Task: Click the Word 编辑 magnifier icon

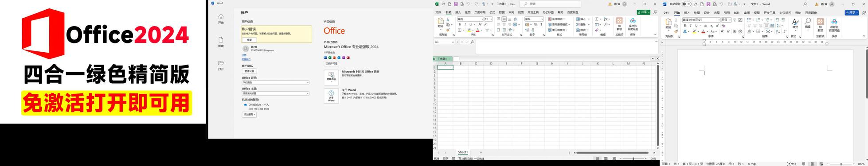Action: (808, 21)
